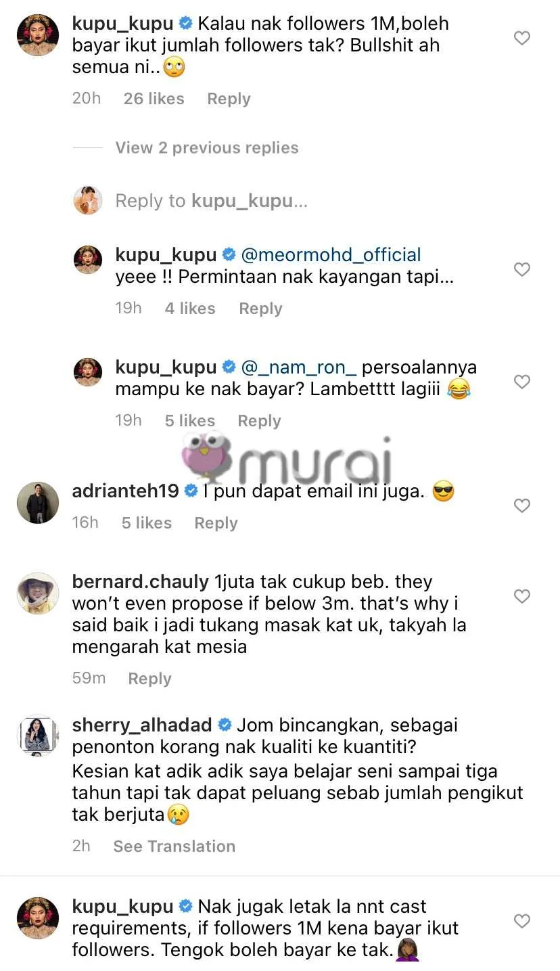
Task: Open adrianteh19's profile avatar
Action: pos(37,503)
